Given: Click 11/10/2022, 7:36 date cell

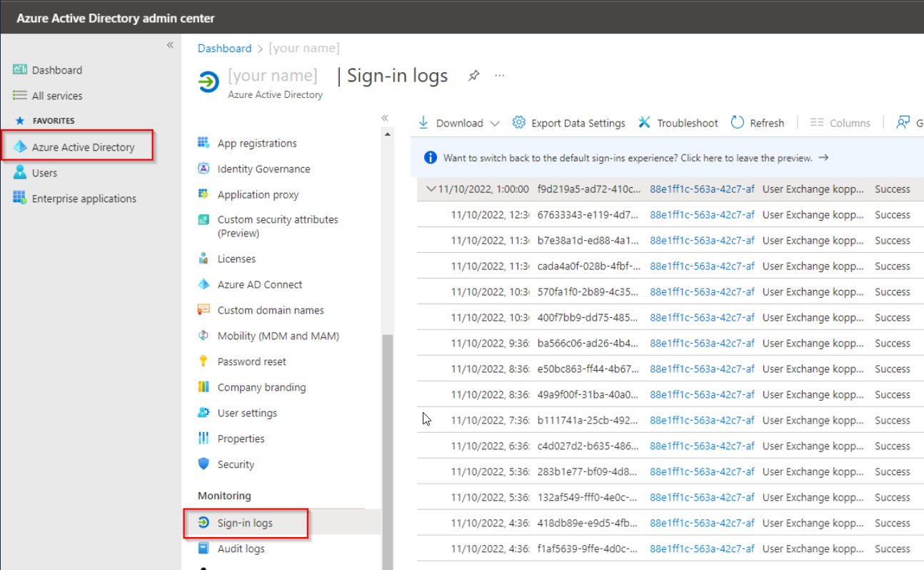Looking at the screenshot, I should click(490, 421).
